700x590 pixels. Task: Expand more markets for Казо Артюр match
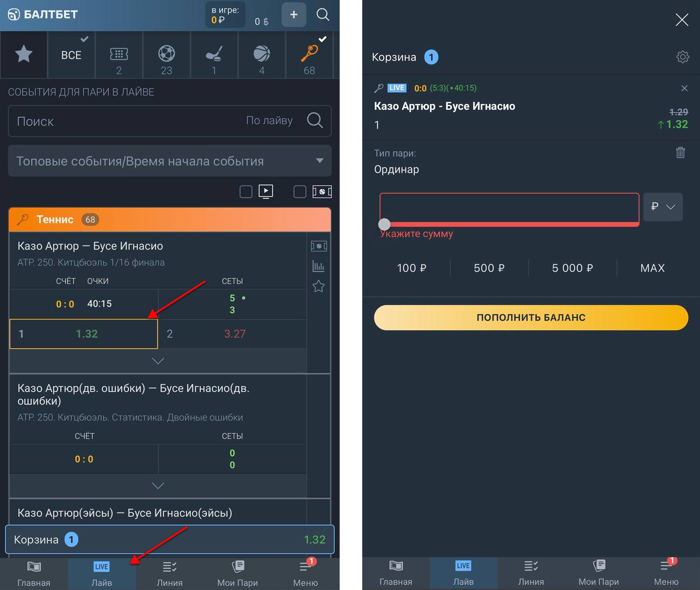(158, 361)
